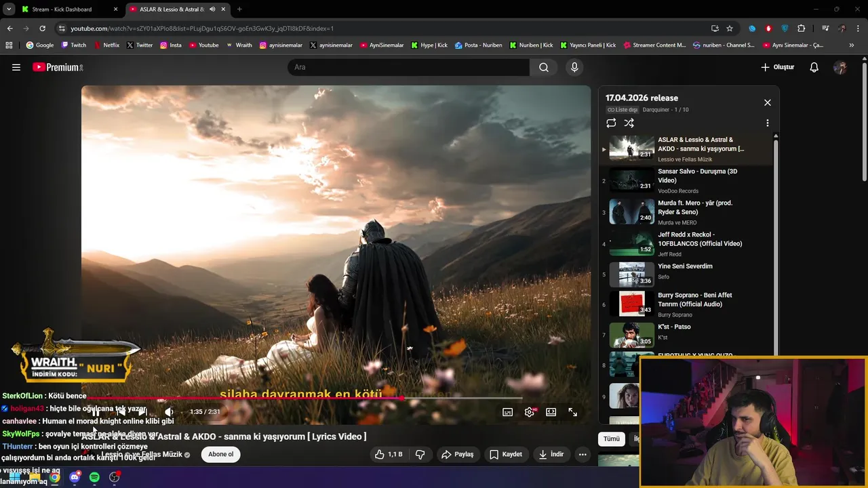The image size is (868, 488).
Task: Focus the Ara search field
Action: (409, 67)
